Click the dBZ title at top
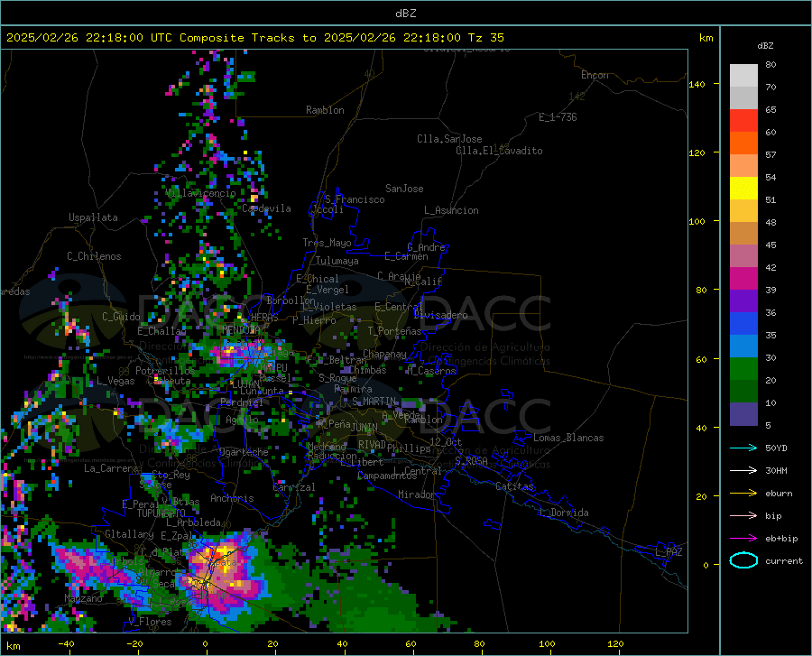 405,14
